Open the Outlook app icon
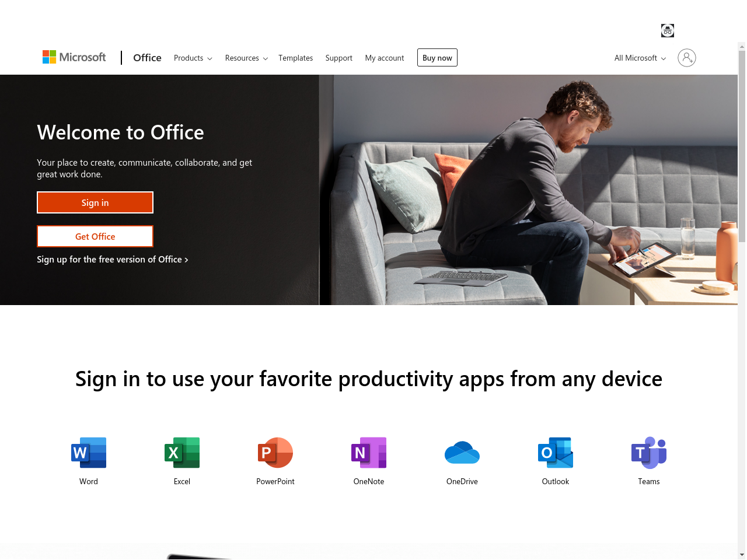This screenshot has height=560, width=747. pyautogui.click(x=556, y=453)
